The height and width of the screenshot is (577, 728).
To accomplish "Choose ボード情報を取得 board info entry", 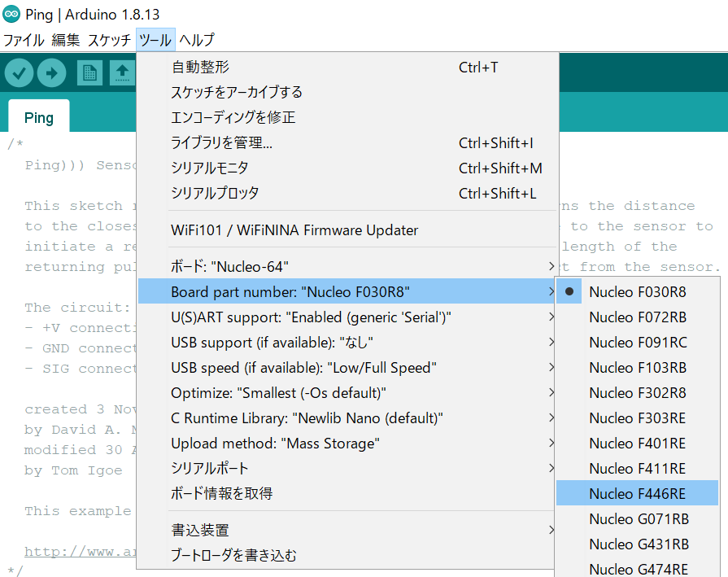I will 347,493.
